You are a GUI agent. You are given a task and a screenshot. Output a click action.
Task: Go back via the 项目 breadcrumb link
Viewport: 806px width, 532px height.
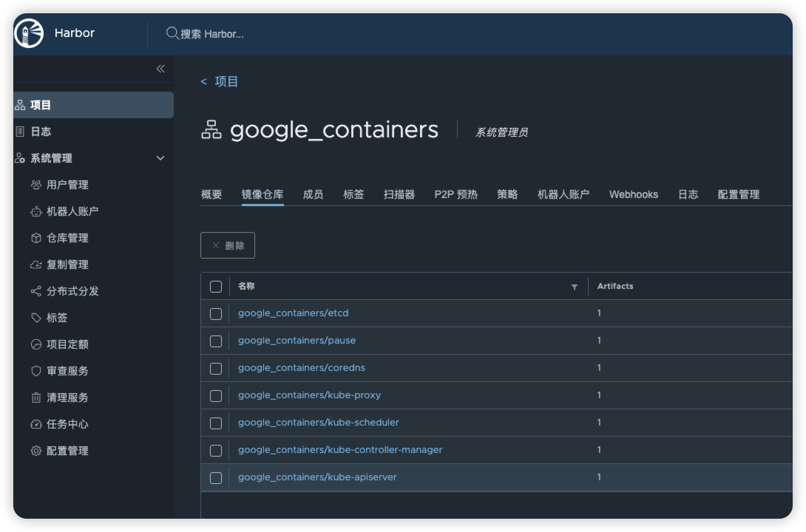tap(226, 82)
